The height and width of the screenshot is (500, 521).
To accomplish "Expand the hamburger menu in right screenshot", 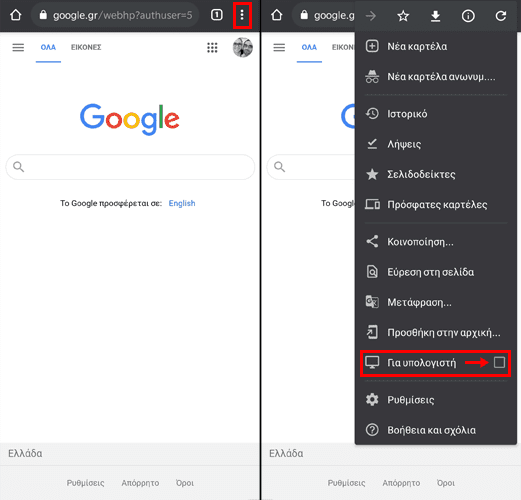I will [279, 48].
